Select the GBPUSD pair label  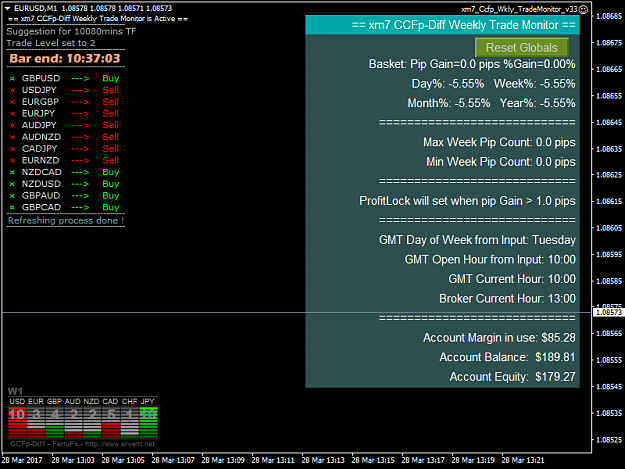(41, 78)
